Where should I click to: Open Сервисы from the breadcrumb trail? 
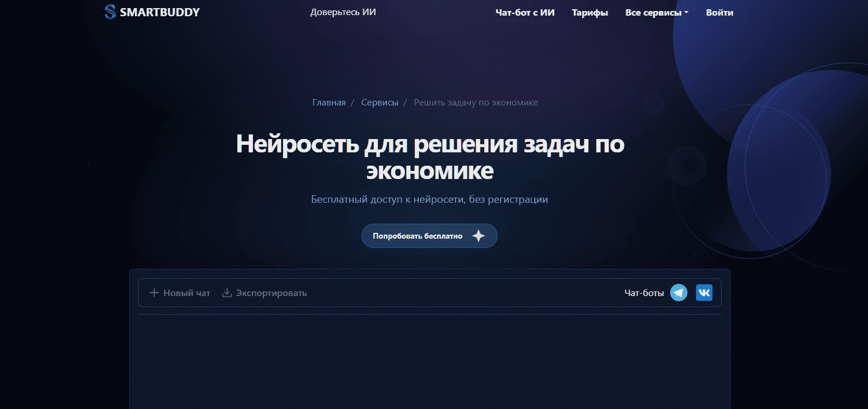380,103
